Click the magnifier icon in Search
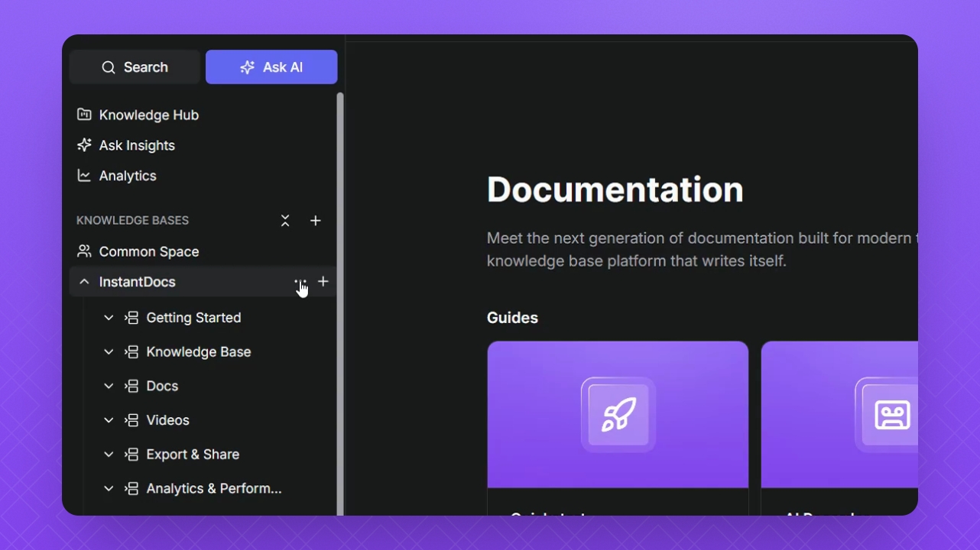This screenshot has height=550, width=980. coord(109,67)
